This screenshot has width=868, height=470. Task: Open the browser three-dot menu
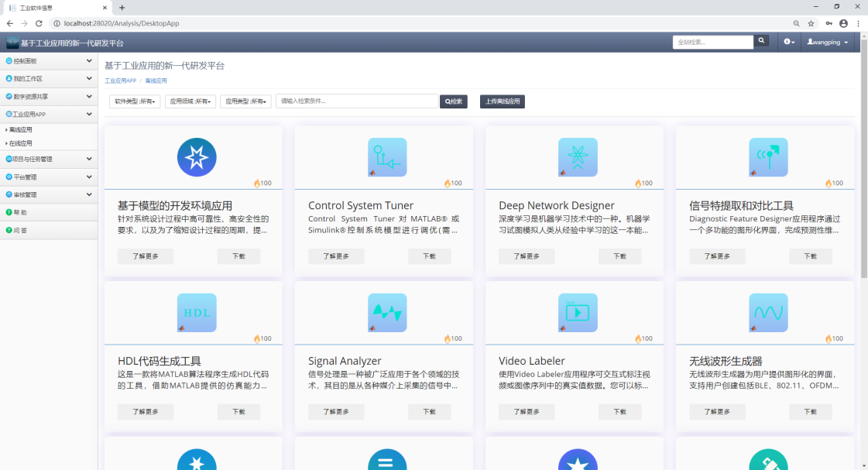[858, 23]
